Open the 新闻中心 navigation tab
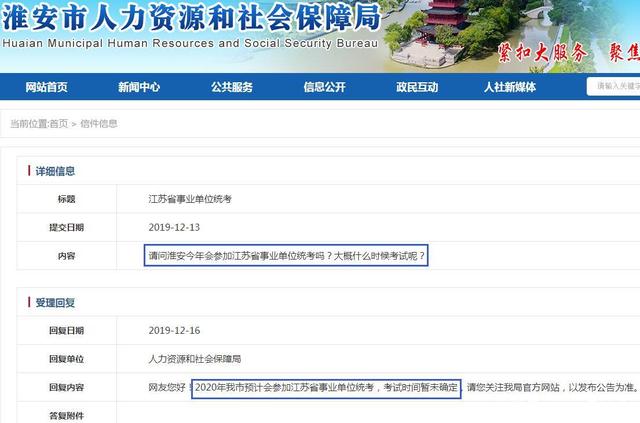 (139, 87)
